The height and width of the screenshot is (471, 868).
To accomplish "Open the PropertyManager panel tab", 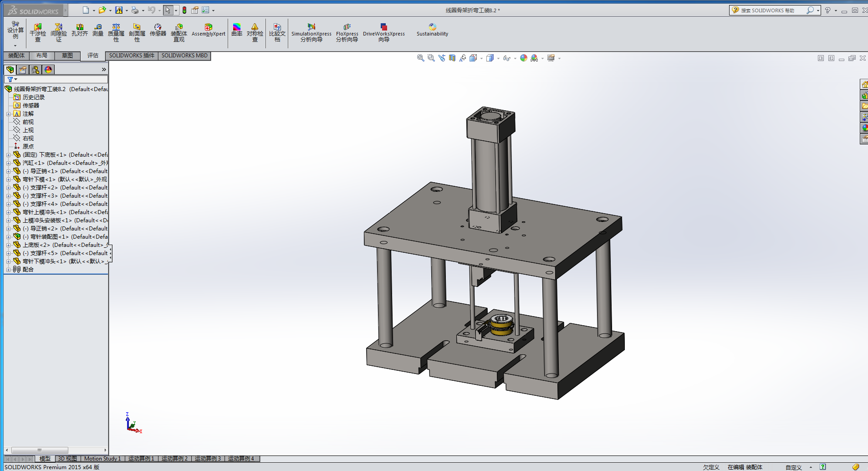I will (x=23, y=70).
